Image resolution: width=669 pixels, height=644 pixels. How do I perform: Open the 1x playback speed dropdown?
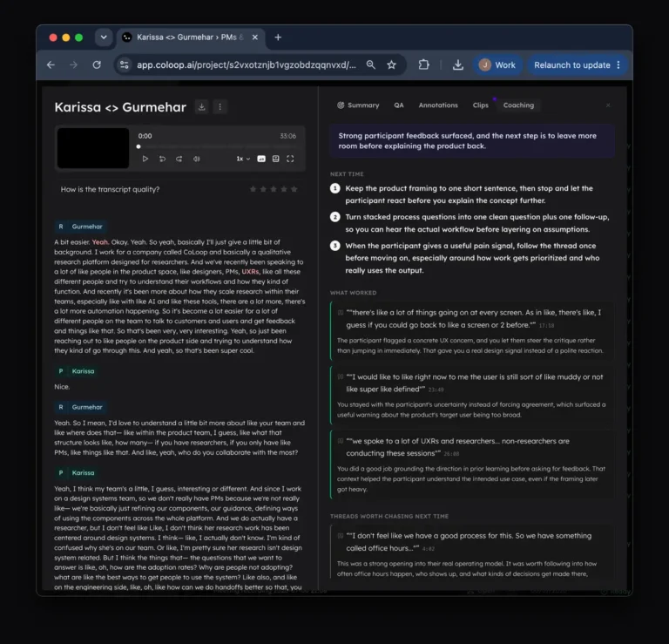[x=243, y=159]
